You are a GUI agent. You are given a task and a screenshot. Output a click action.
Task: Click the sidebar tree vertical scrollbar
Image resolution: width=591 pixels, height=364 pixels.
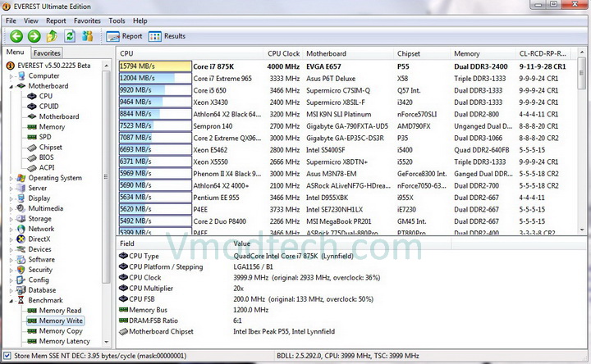coord(106,177)
